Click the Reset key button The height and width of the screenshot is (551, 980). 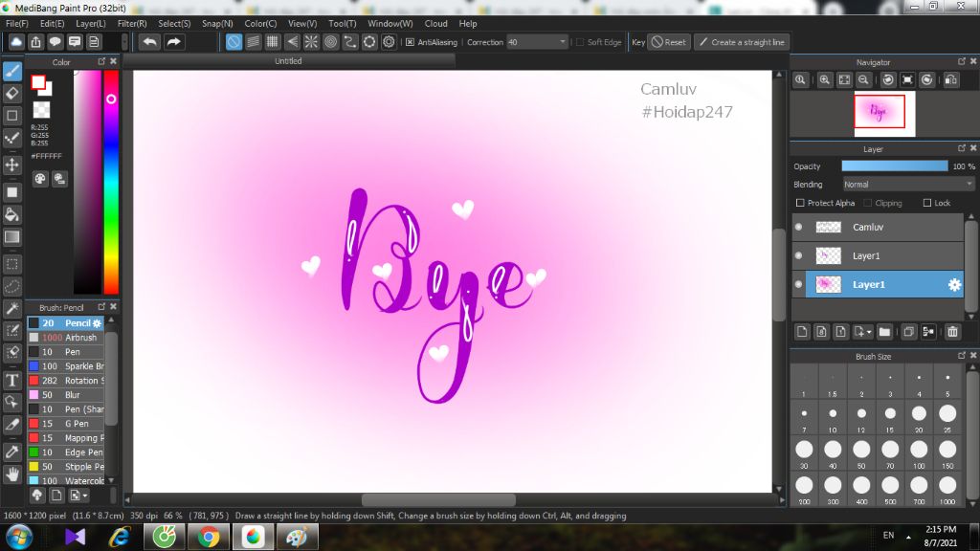(x=669, y=42)
